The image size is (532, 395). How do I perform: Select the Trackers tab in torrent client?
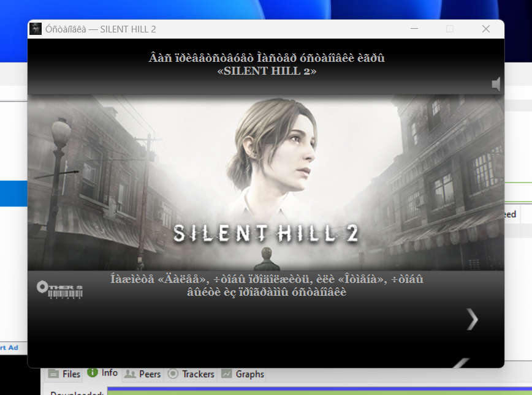(191, 374)
